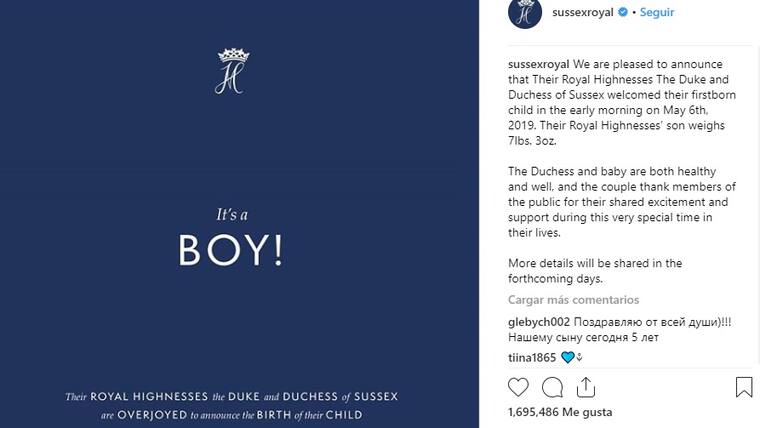
Task: Like the post with the heart icon
Action: tap(518, 387)
